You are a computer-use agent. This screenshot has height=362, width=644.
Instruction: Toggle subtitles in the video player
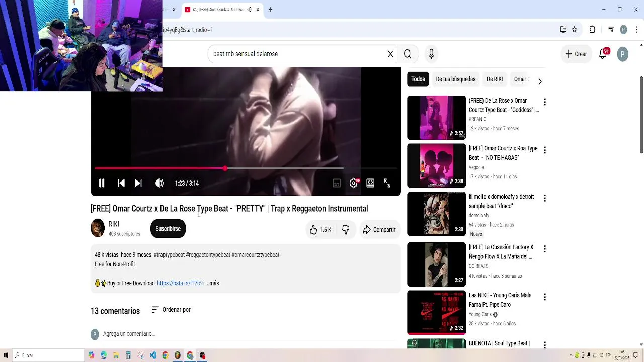pos(337,184)
